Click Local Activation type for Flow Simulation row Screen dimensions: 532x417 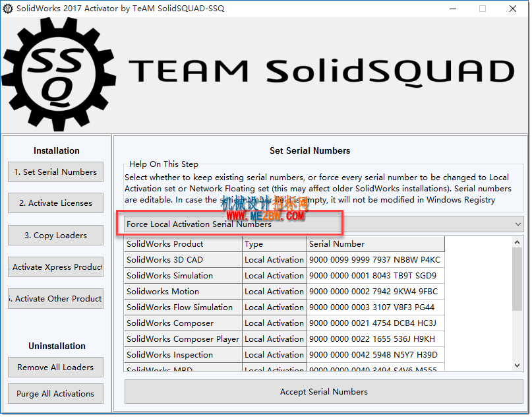274,307
